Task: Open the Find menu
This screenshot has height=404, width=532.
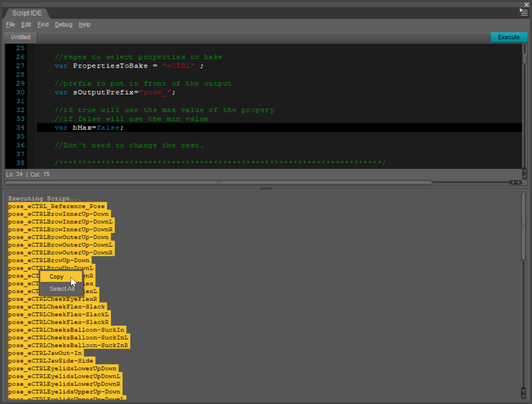Action: [x=43, y=25]
